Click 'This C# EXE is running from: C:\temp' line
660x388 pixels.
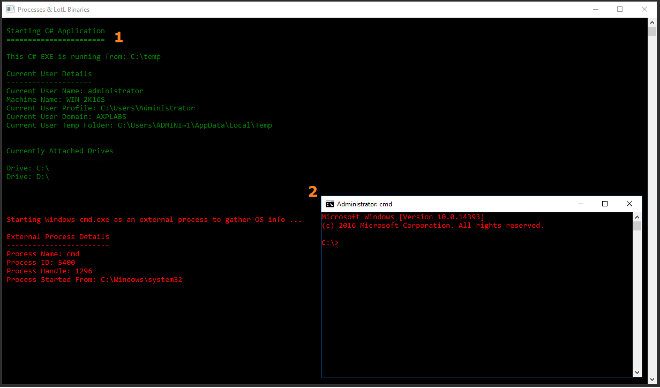(x=83, y=56)
